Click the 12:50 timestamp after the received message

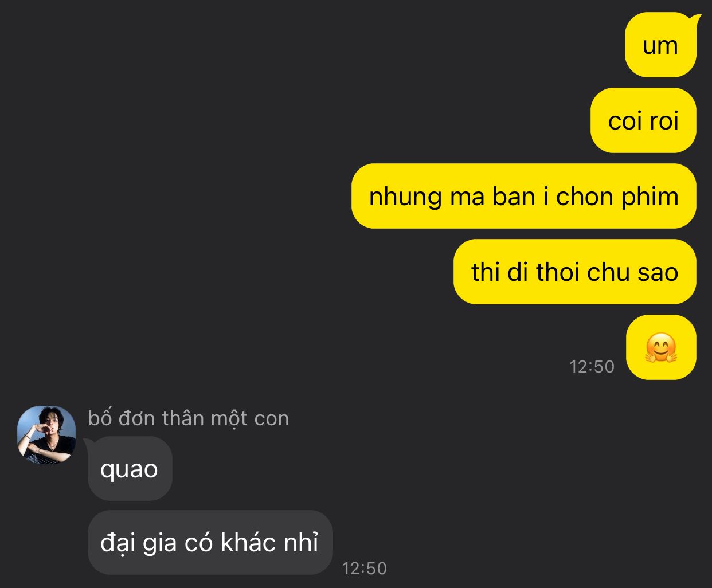click(x=365, y=569)
